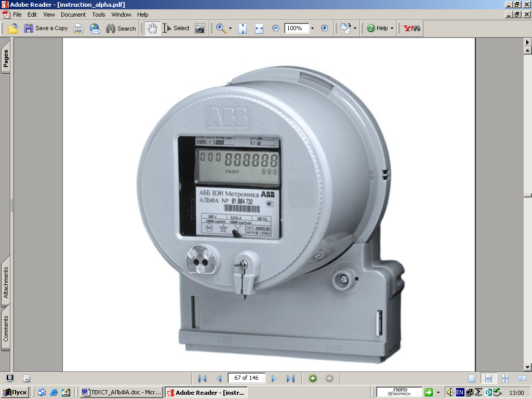Click the grayed Next View arrow

[329, 378]
